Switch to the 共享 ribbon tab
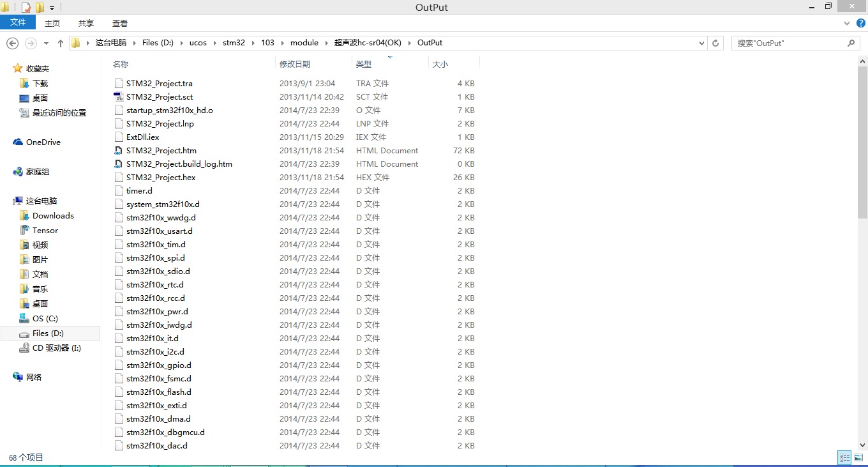Image resolution: width=868 pixels, height=467 pixels. click(x=86, y=23)
